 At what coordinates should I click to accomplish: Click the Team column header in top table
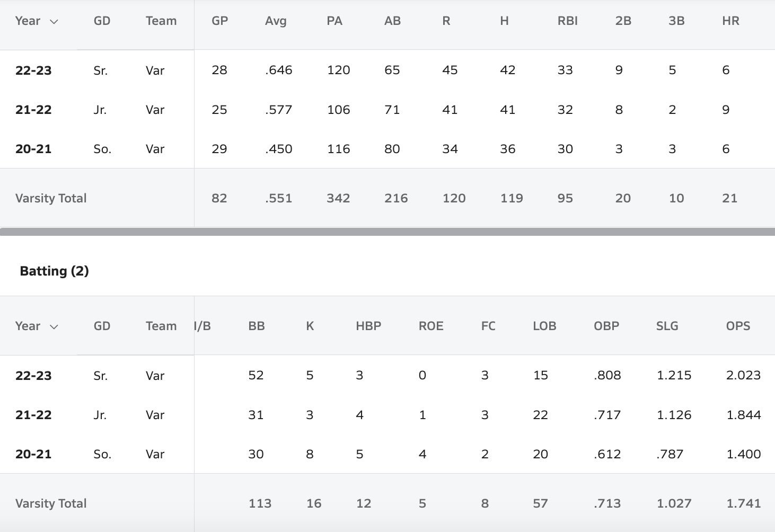click(161, 21)
